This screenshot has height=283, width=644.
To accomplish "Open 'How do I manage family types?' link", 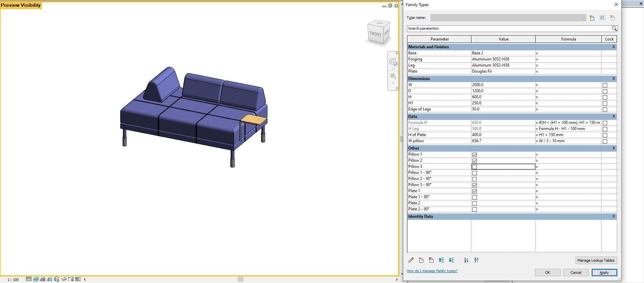I will [x=432, y=271].
